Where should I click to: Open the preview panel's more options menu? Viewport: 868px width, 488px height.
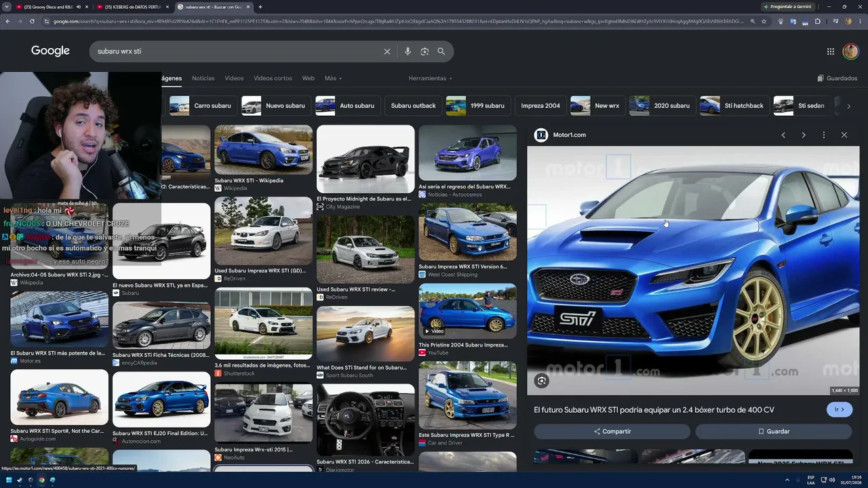(x=824, y=135)
